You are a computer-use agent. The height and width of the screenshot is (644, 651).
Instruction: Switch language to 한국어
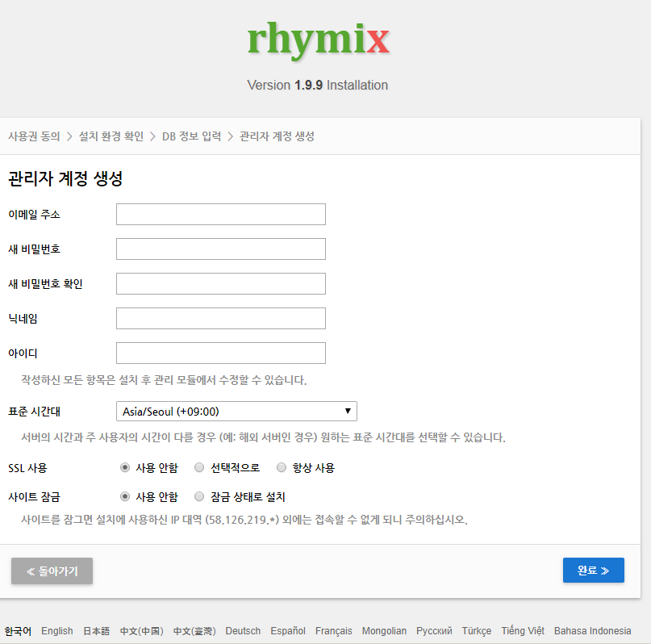click(x=18, y=631)
